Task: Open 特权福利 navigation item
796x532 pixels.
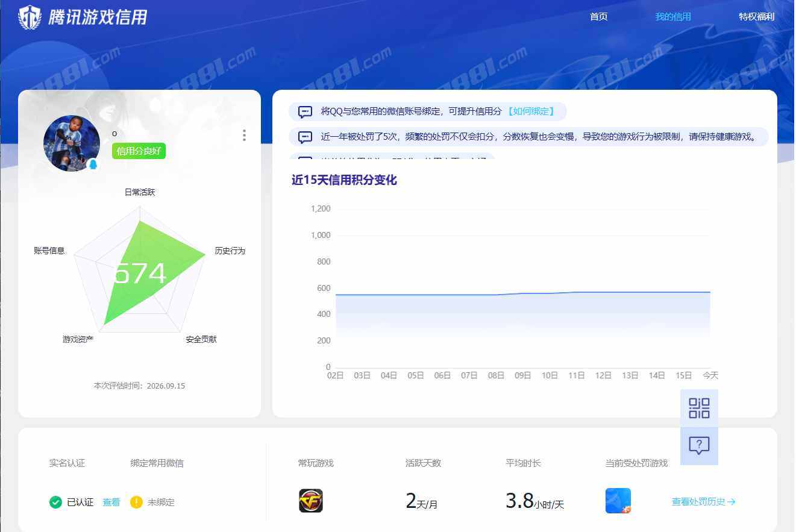Action: [x=757, y=17]
